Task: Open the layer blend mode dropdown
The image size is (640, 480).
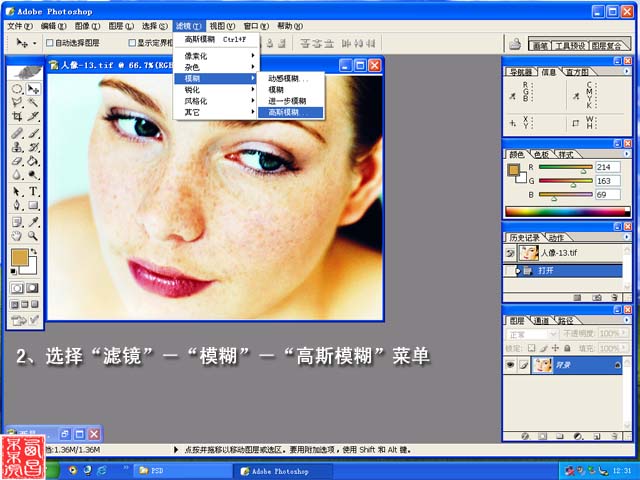Action: click(x=532, y=334)
